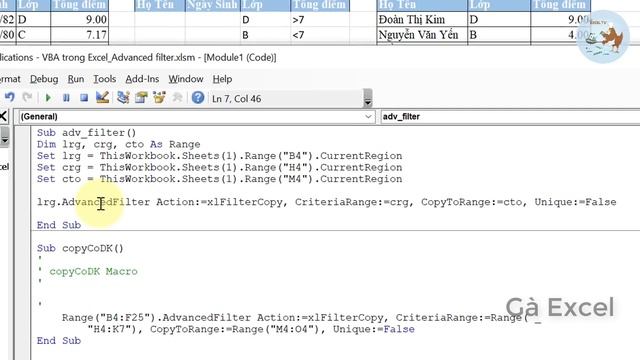Image resolution: width=640 pixels, height=360 pixels.
Task: Toggle Design Mode icon
Action: (102, 98)
